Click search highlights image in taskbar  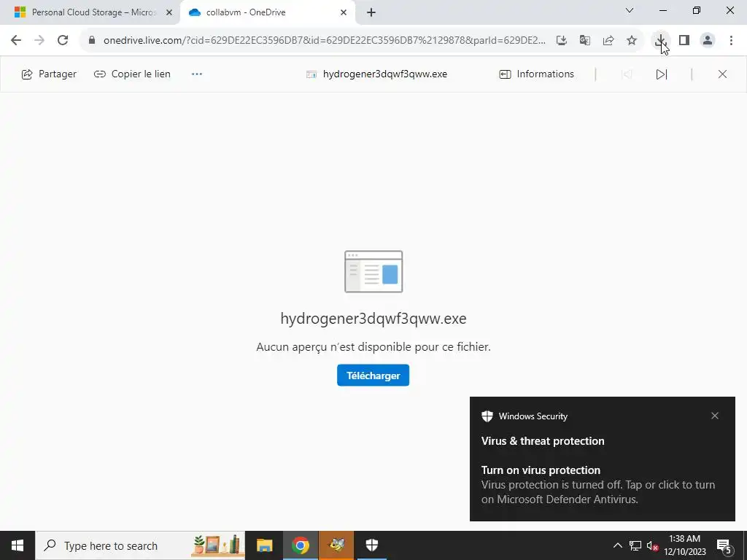(x=217, y=545)
